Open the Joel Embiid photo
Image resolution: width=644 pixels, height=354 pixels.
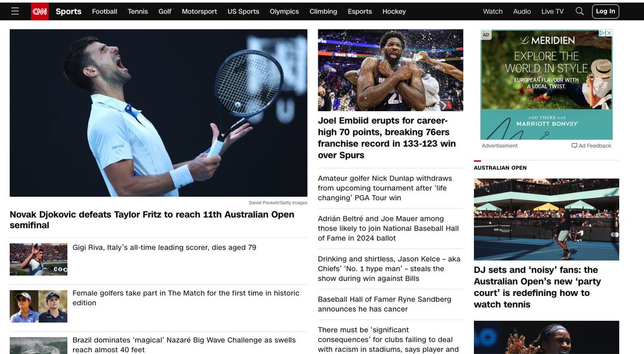coord(390,70)
